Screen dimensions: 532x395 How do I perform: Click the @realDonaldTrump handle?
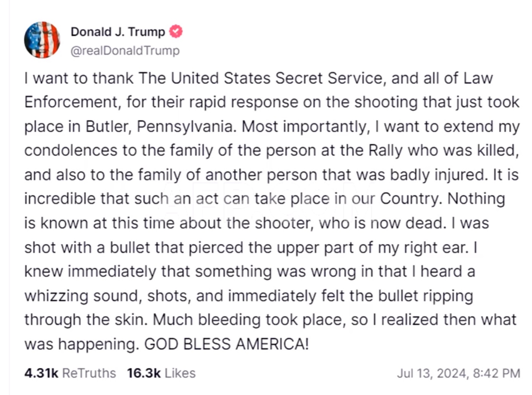click(x=125, y=50)
